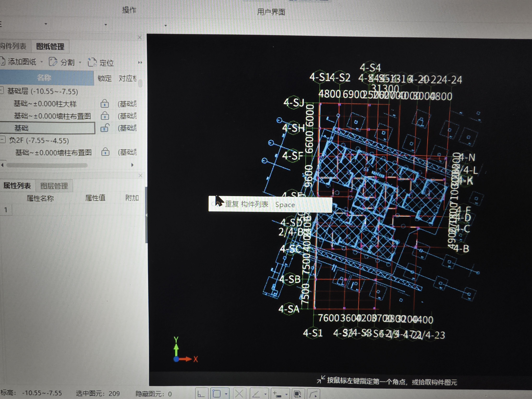
Task: Select property row number 1
Action: (x=5, y=210)
